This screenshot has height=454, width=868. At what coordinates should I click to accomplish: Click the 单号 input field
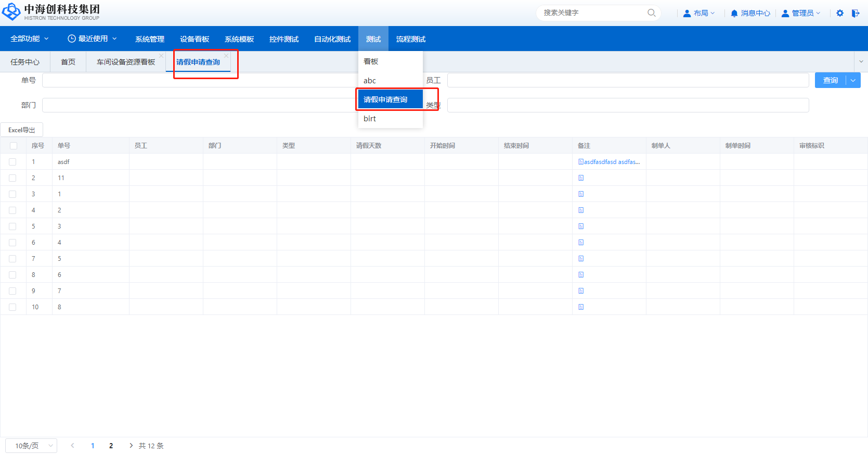(x=198, y=80)
